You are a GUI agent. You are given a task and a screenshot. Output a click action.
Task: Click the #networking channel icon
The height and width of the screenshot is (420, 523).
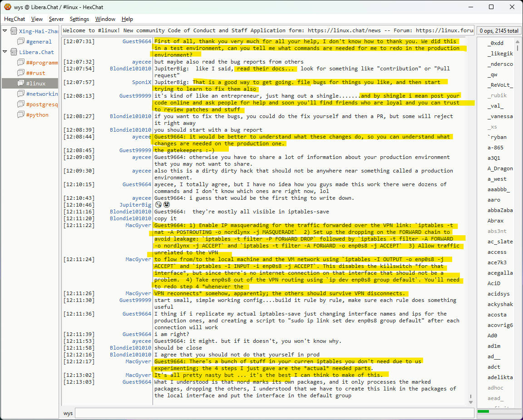coord(21,94)
